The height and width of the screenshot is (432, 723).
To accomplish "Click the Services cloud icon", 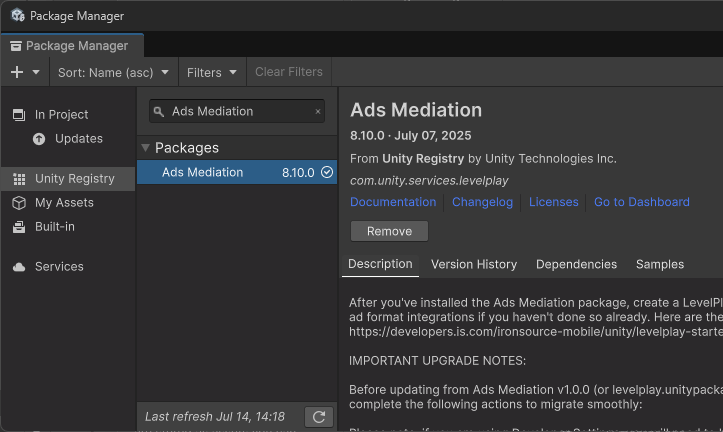I will point(19,267).
